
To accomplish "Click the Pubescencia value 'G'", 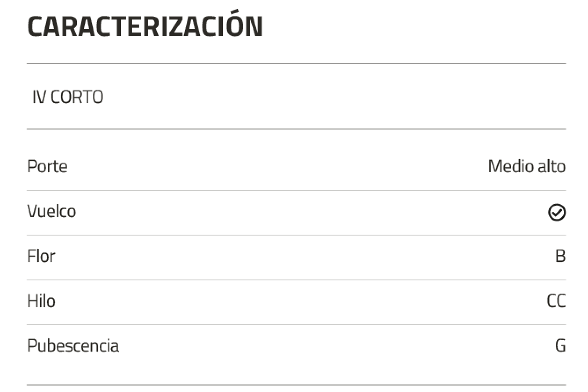I will [x=560, y=346].
